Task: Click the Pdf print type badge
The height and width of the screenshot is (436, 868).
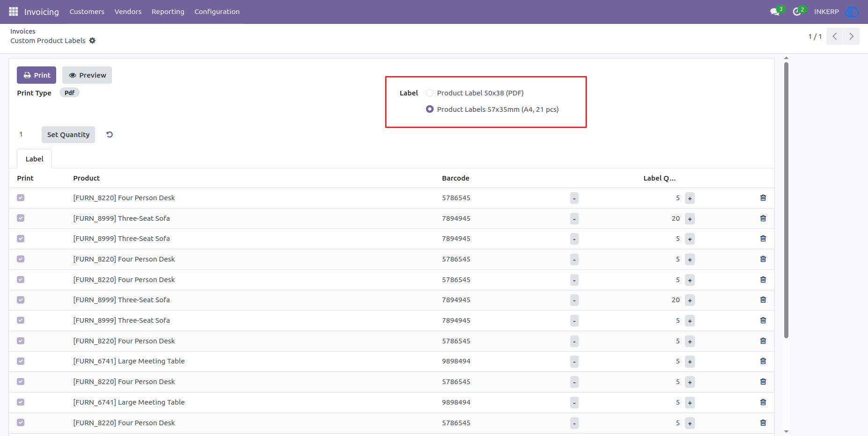Action: point(69,93)
